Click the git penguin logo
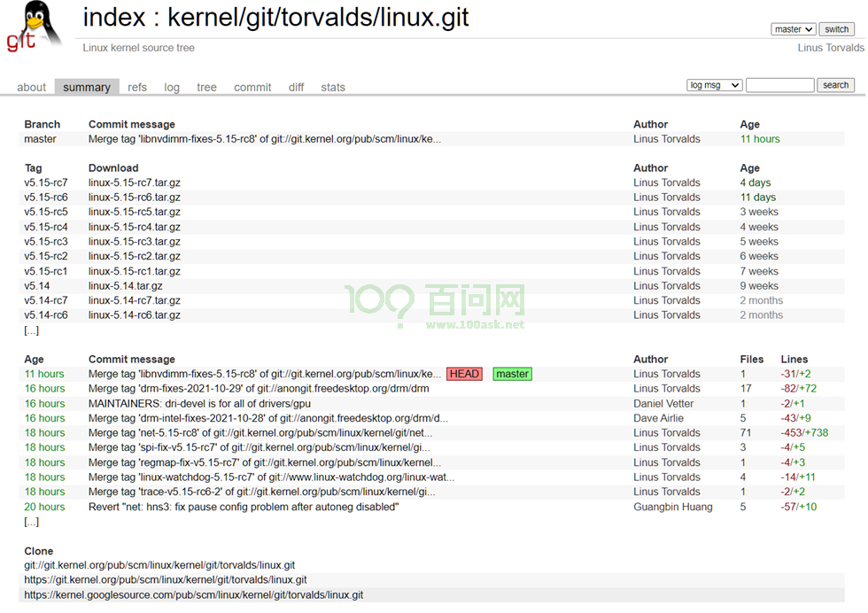This screenshot has height=613, width=868. tap(35, 27)
